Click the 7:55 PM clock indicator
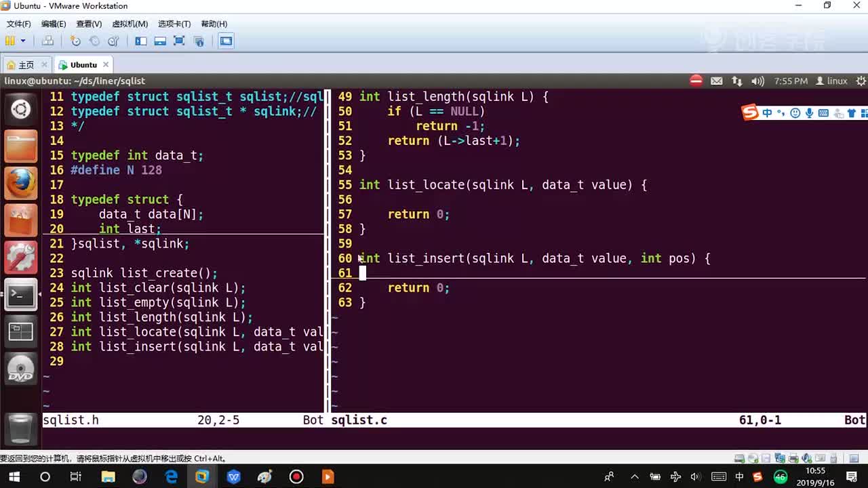This screenshot has width=868, height=488. (791, 81)
